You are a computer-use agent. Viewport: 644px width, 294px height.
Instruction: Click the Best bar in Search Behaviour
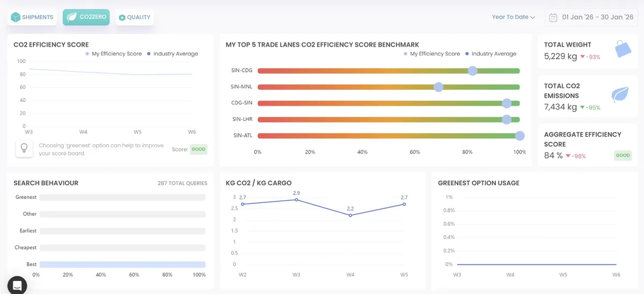tap(122, 264)
